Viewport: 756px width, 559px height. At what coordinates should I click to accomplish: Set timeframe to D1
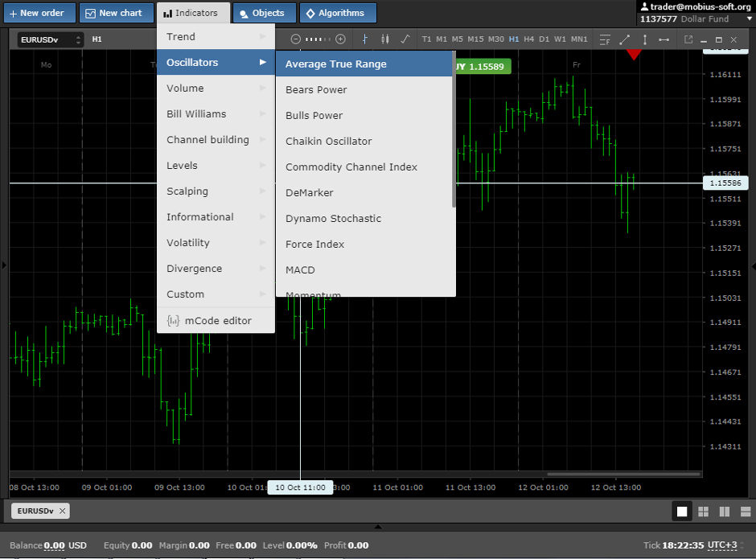pyautogui.click(x=544, y=39)
